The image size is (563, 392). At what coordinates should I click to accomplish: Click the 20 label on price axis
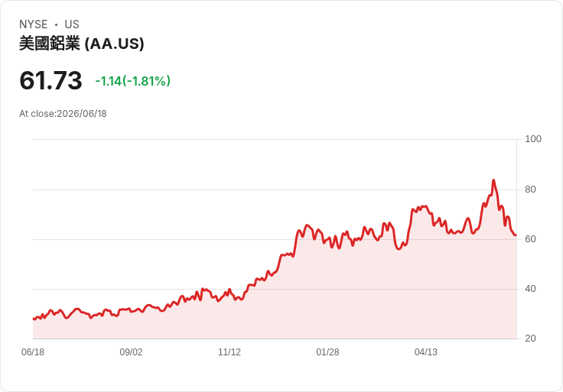[x=530, y=339]
